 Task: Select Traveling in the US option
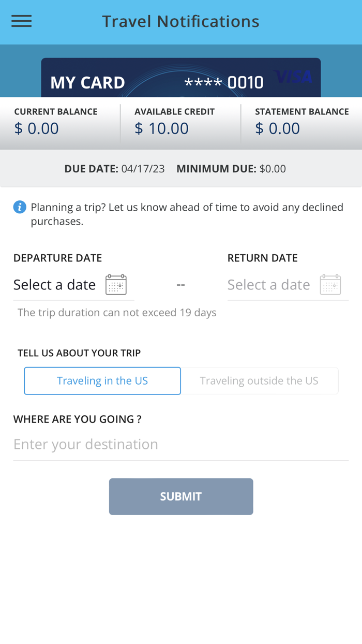(x=102, y=381)
